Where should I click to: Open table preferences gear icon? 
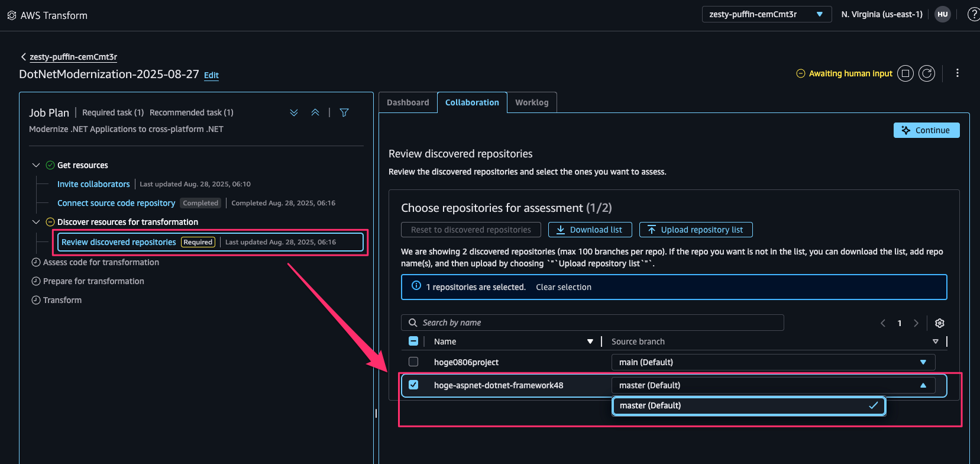pos(940,323)
